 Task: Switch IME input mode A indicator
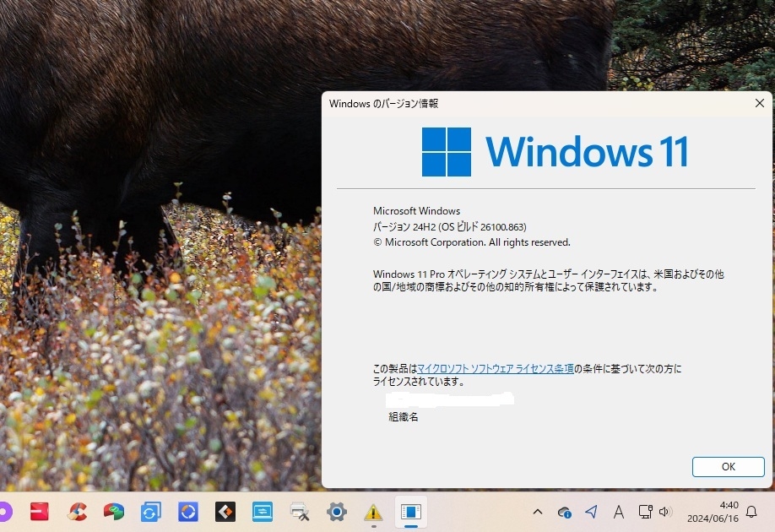point(618,513)
